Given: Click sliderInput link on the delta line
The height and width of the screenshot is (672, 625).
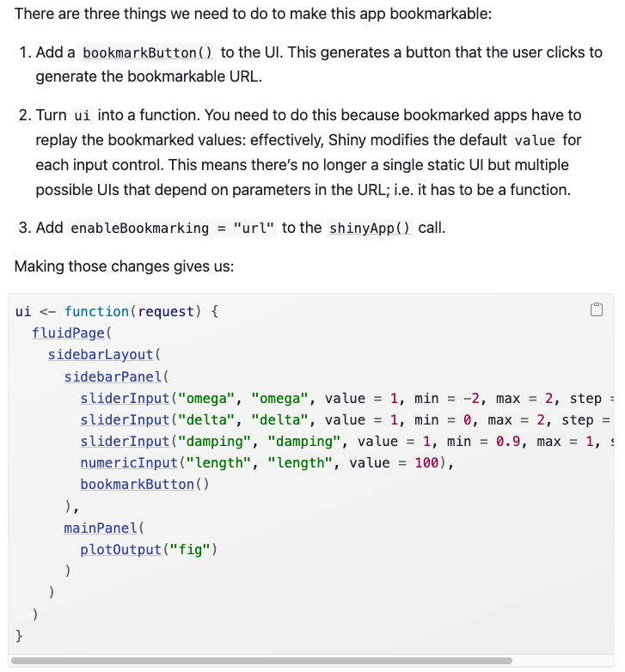Looking at the screenshot, I should click(125, 419).
